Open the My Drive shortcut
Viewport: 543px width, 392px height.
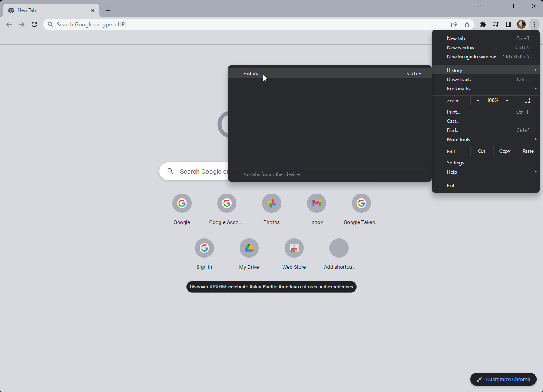tap(249, 248)
